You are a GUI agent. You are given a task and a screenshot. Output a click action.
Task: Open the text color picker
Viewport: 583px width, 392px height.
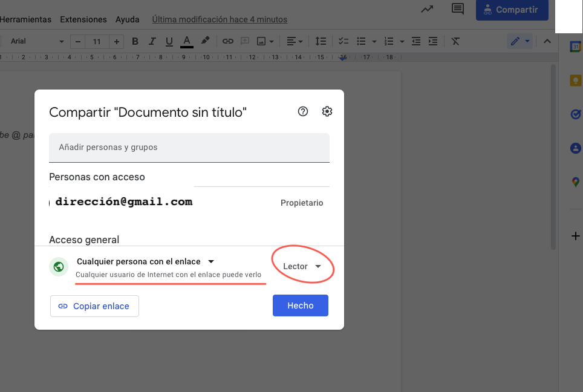187,42
